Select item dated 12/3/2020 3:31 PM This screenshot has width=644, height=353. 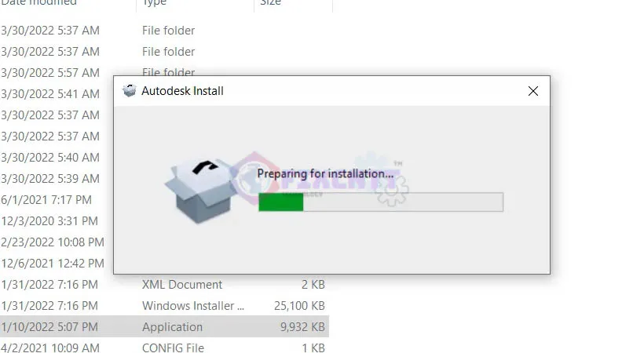click(x=49, y=221)
